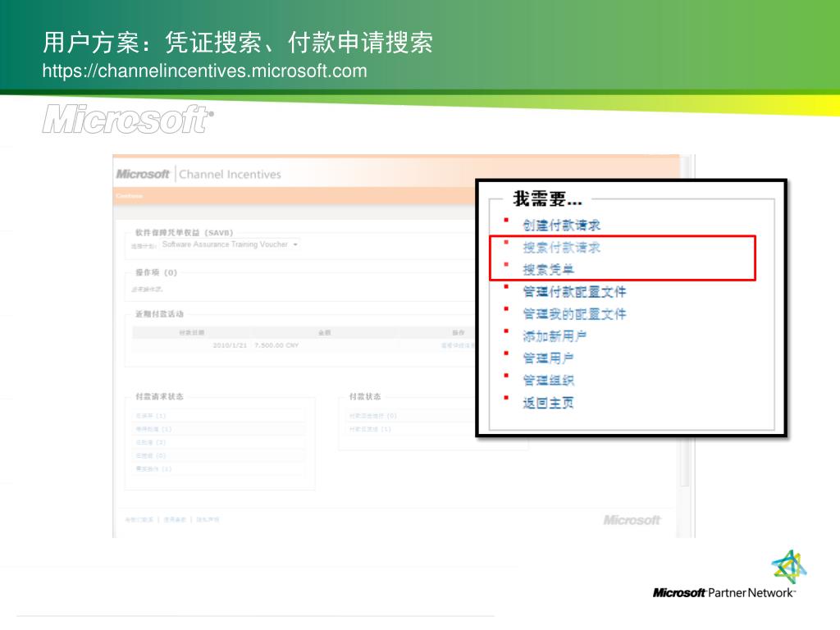Click the 近期付款活动 section heading
Screen dimensions: 840x630
pos(159,314)
